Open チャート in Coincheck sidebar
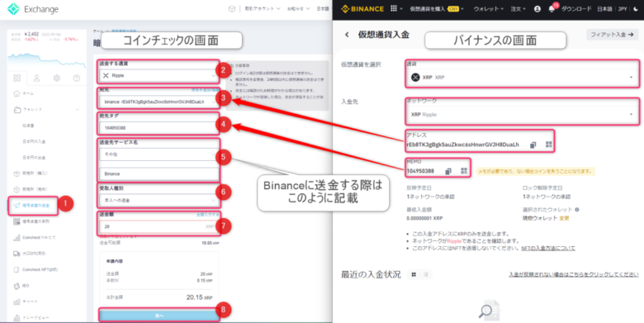This screenshot has width=644, height=323. [26, 302]
